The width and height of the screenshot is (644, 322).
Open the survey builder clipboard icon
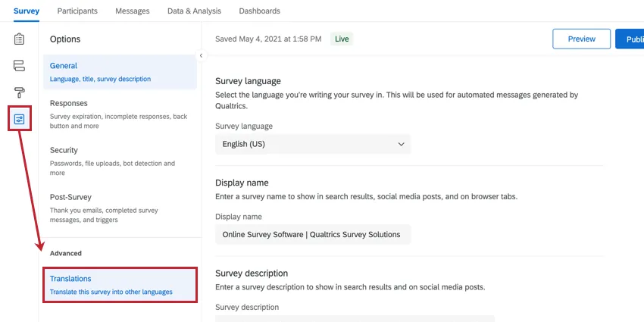[x=19, y=39]
